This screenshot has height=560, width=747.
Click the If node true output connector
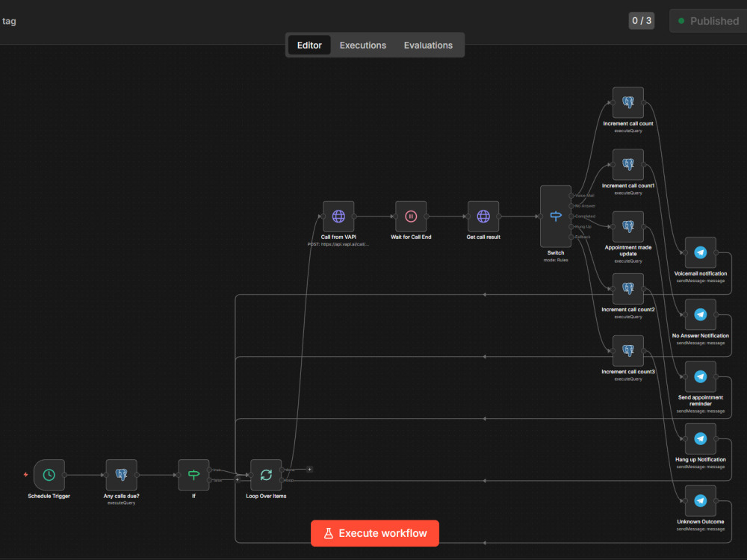pos(209,470)
